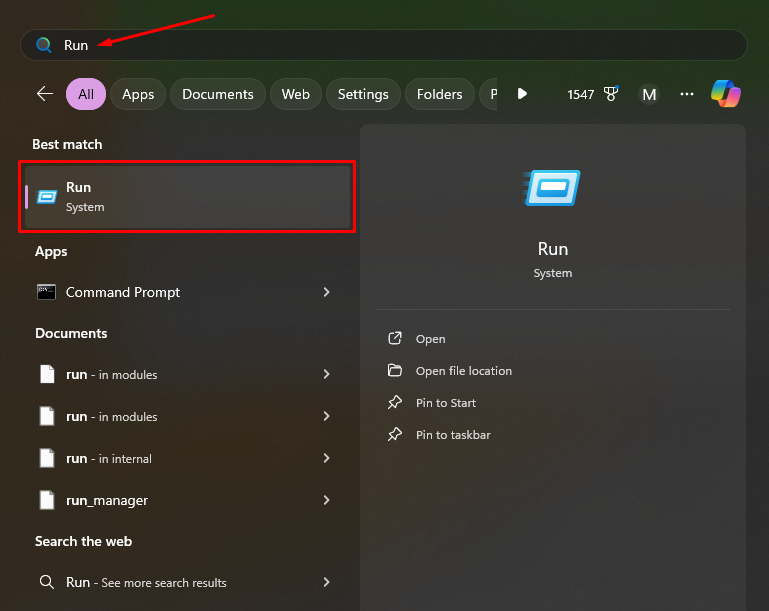Click the rewards trophy icon

coord(611,94)
